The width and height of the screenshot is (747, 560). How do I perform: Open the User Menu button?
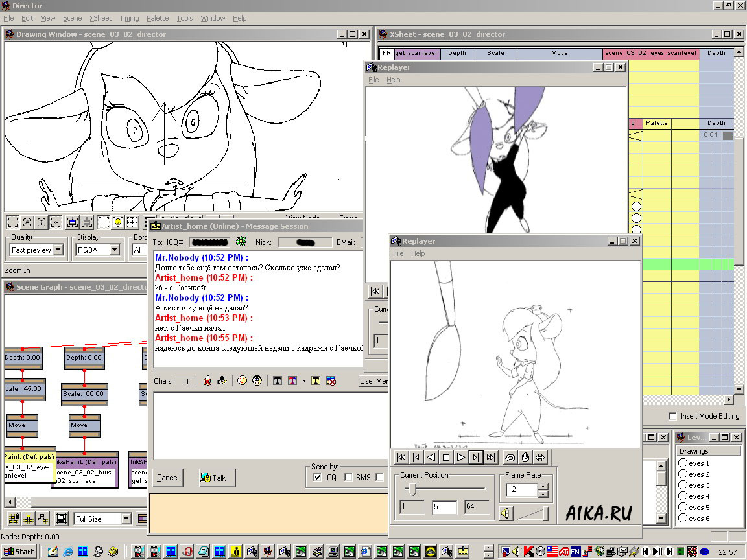[x=374, y=381]
